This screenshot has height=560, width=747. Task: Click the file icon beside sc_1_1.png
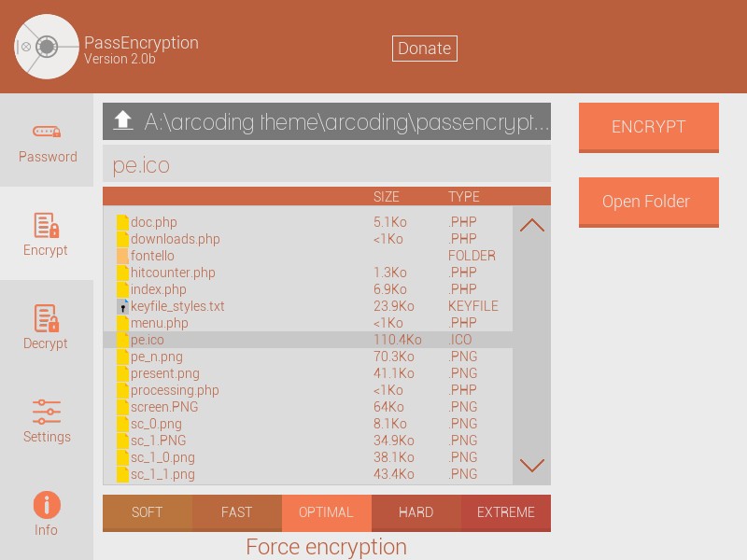(x=122, y=474)
